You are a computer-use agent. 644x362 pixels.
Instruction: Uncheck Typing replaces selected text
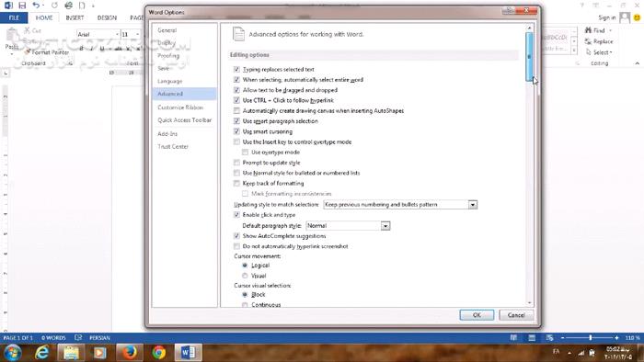[236, 69]
